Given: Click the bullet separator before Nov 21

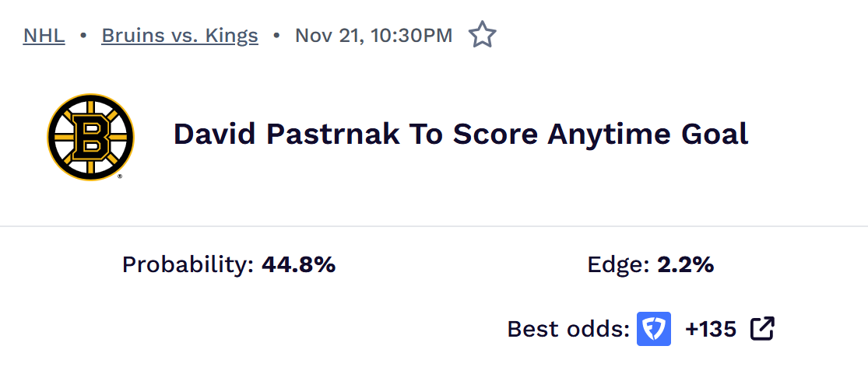Looking at the screenshot, I should coord(276,36).
